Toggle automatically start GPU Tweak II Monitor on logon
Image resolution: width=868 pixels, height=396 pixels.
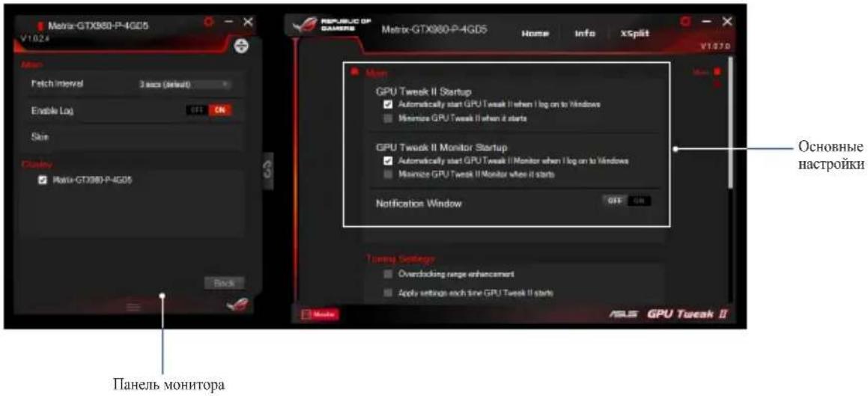[388, 161]
